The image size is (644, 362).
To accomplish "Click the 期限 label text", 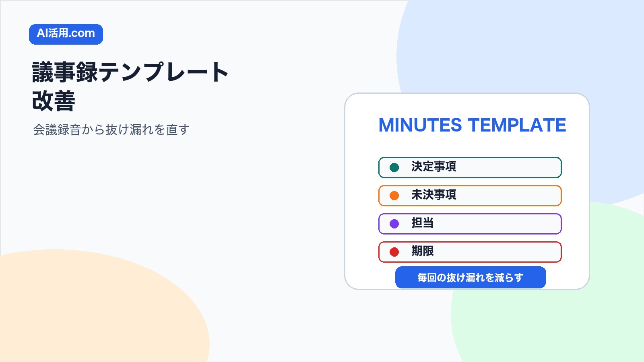I will pyautogui.click(x=422, y=251).
